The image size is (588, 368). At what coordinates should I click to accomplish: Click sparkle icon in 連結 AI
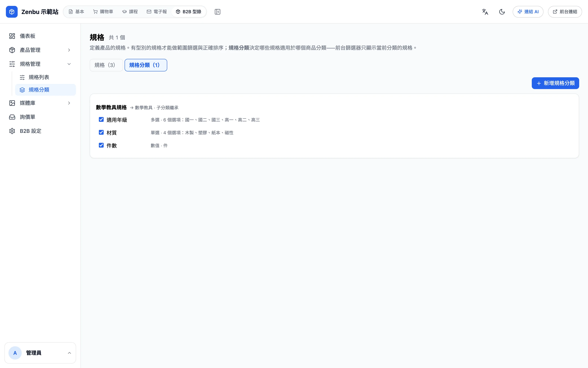click(x=520, y=12)
